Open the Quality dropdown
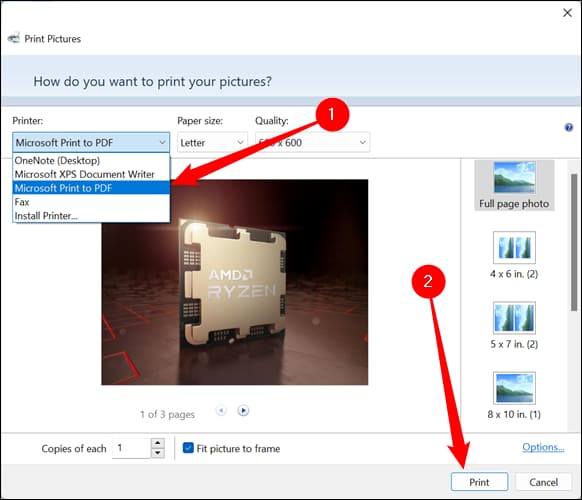Screen dimensions: 582x500 pos(313,143)
